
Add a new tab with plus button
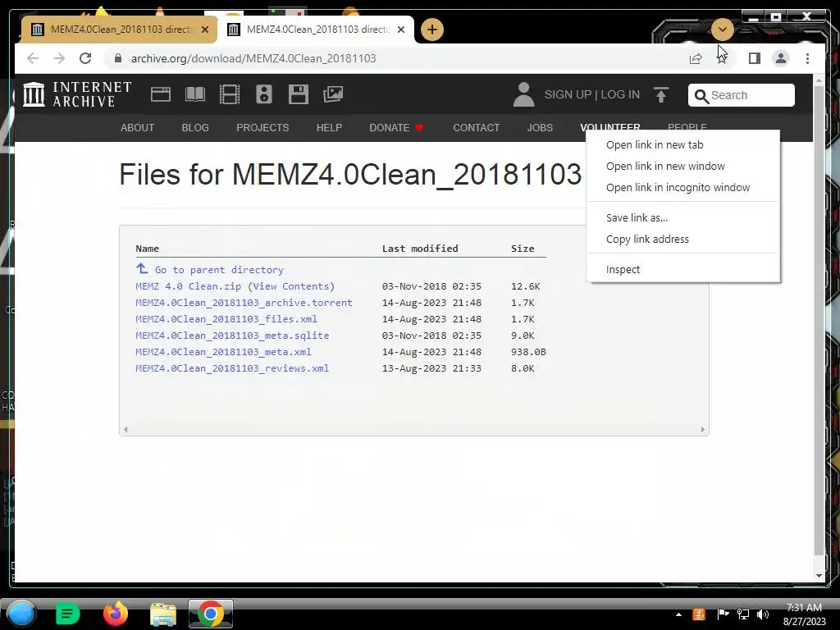click(432, 30)
